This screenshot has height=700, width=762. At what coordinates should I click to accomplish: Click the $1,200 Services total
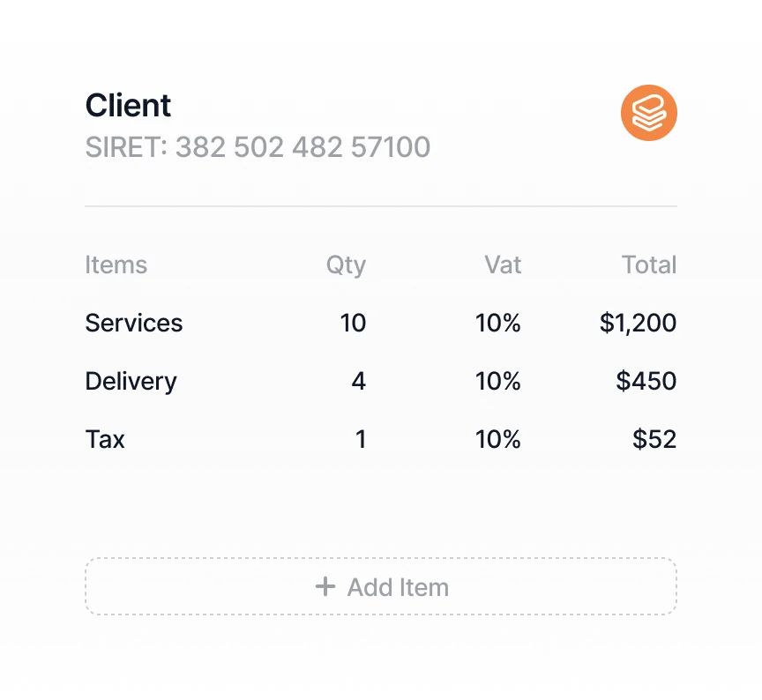638,323
